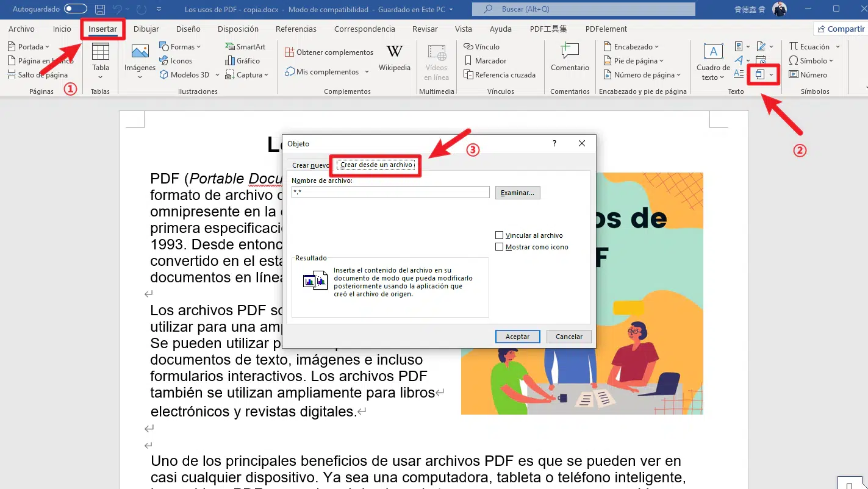Click the dialog help question mark
Screen dimensions: 868x489
pyautogui.click(x=554, y=143)
